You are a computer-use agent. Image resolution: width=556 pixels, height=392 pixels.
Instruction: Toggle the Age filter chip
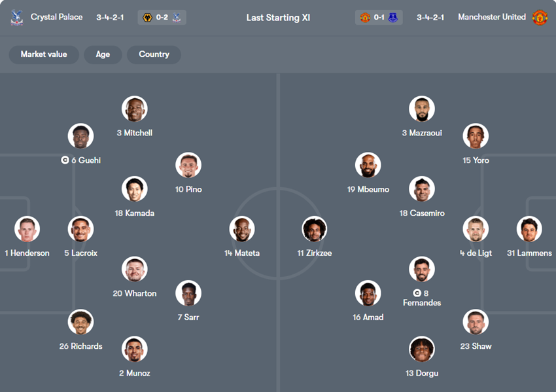pyautogui.click(x=103, y=54)
